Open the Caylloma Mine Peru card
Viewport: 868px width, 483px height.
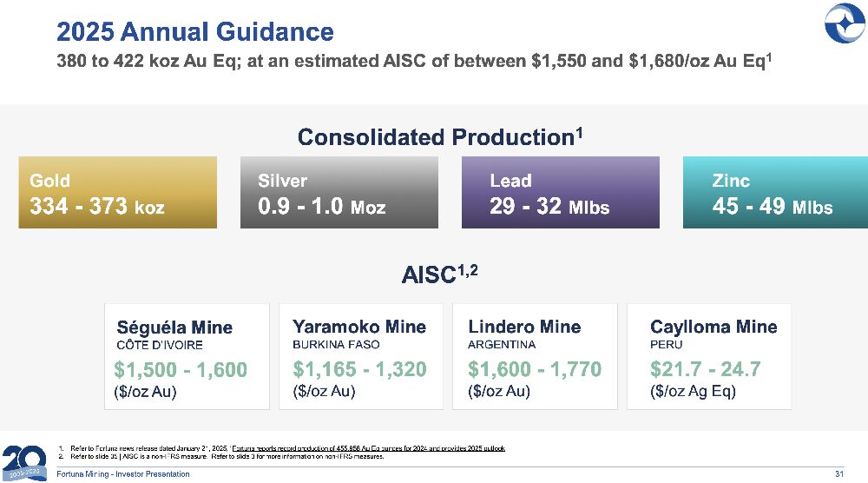point(709,356)
